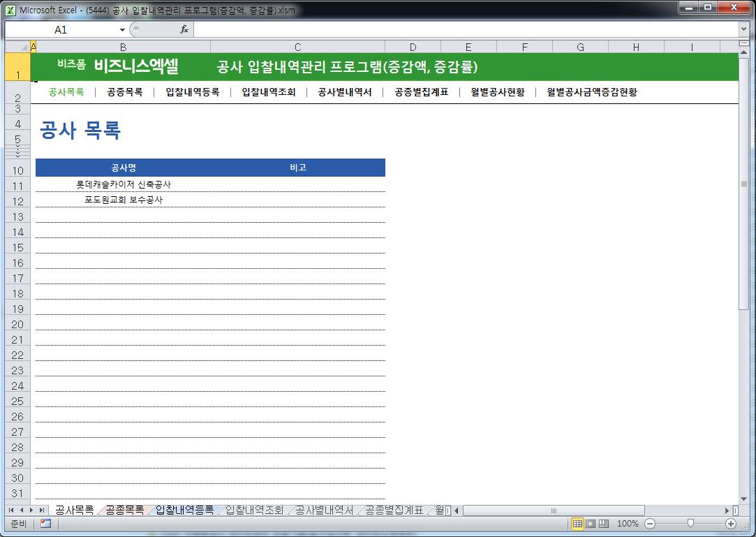
Task: Switch to Normal view
Action: [x=577, y=524]
